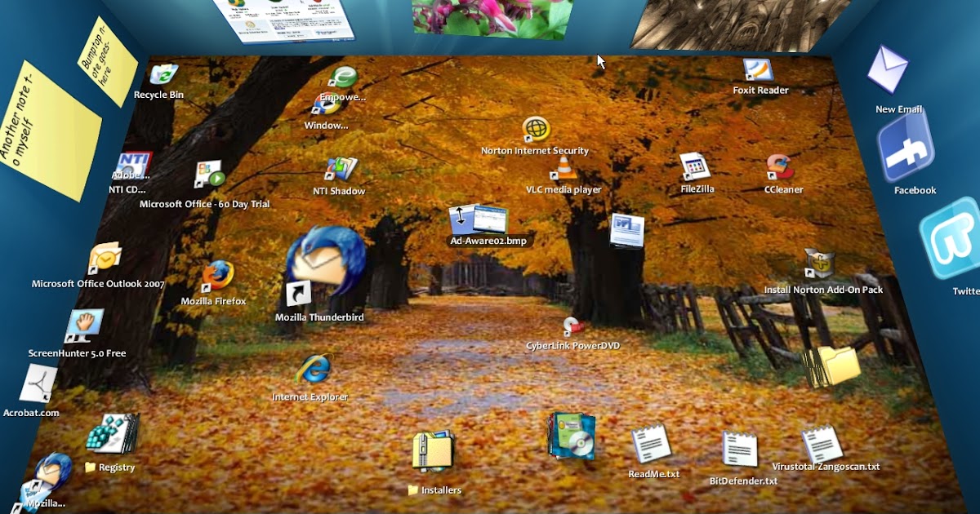Select the NTI Shadow icon
The width and height of the screenshot is (980, 514).
(341, 169)
